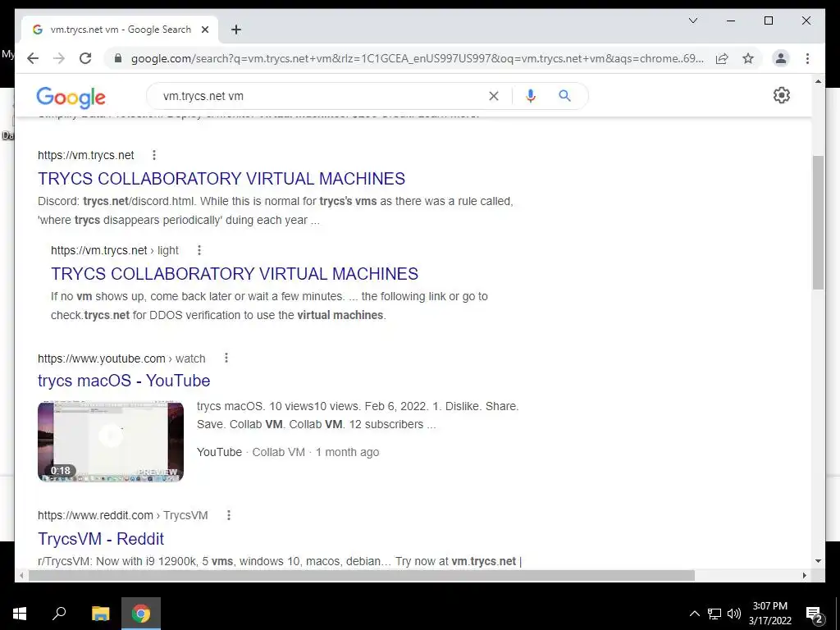840x630 pixels.
Task: Click in the Google search input field
Action: click(322, 96)
